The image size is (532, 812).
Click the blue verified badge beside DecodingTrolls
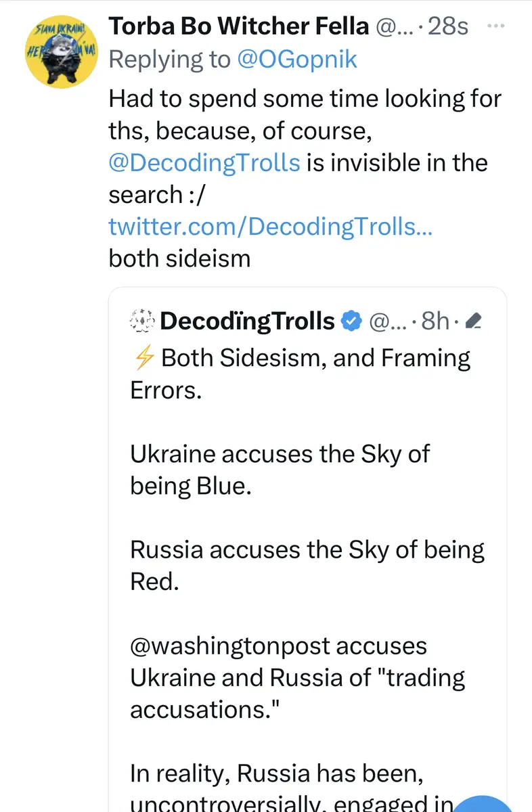tap(350, 321)
